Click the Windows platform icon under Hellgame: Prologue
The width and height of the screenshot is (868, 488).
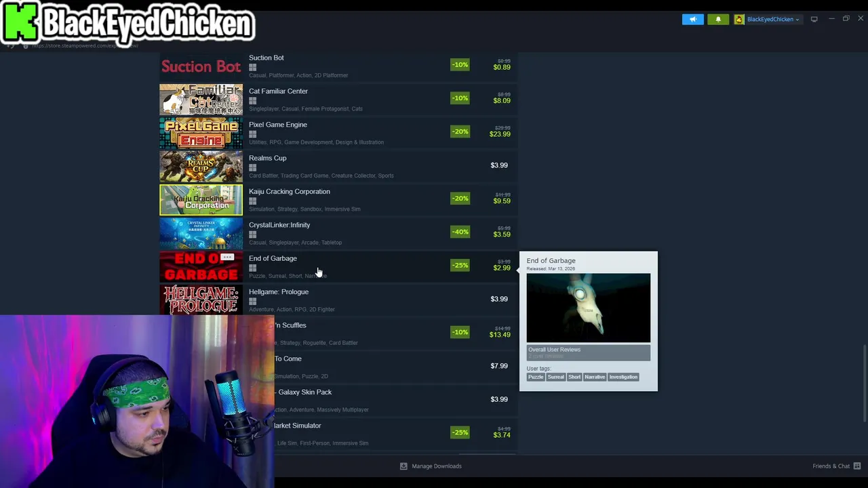(x=252, y=301)
